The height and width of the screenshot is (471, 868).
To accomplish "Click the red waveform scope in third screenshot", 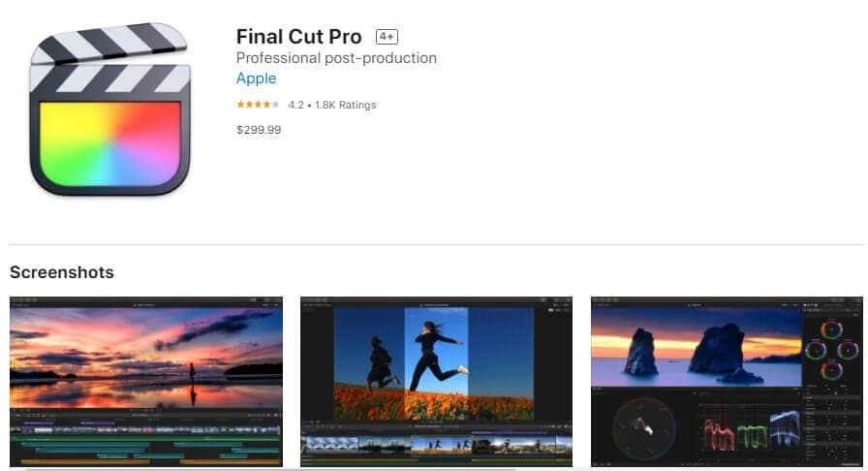I will [719, 434].
